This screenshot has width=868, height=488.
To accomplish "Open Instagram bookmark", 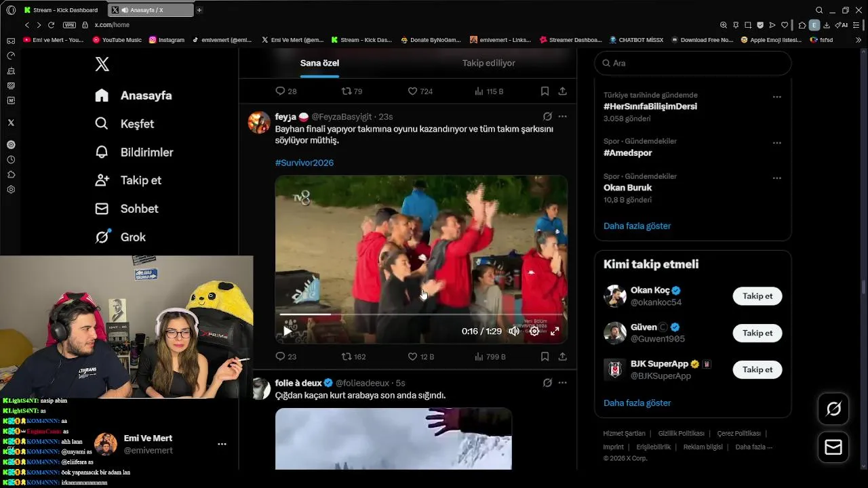I will tap(167, 40).
